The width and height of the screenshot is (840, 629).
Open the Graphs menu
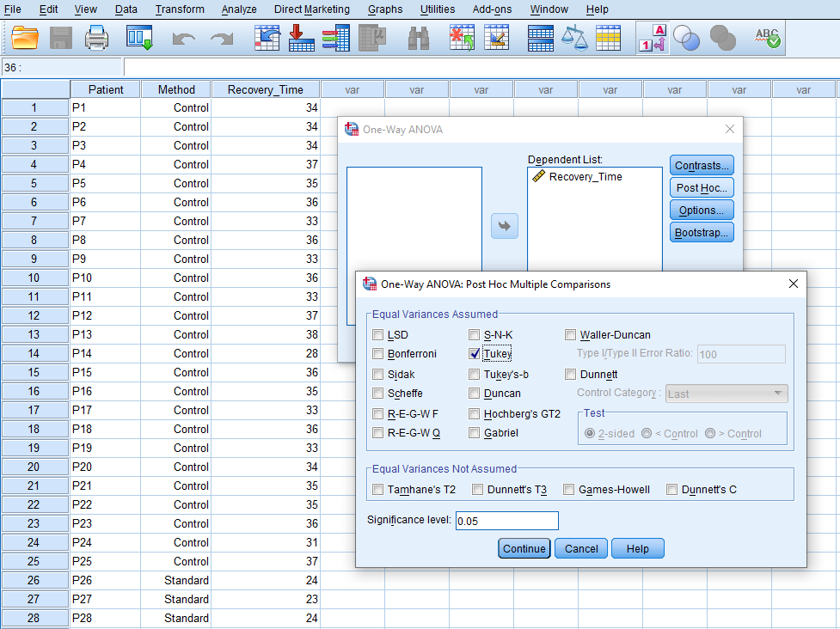coord(385,9)
